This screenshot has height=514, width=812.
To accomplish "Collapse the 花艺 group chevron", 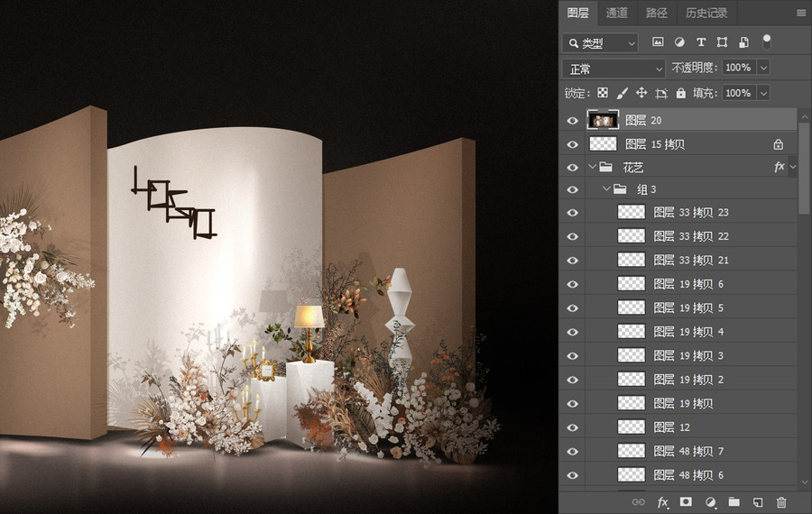I will pyautogui.click(x=592, y=167).
